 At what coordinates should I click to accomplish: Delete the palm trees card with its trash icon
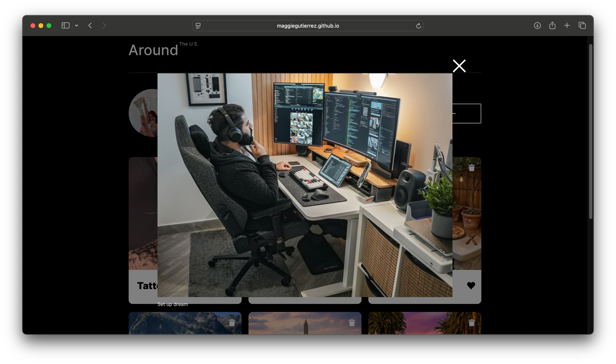click(472, 323)
